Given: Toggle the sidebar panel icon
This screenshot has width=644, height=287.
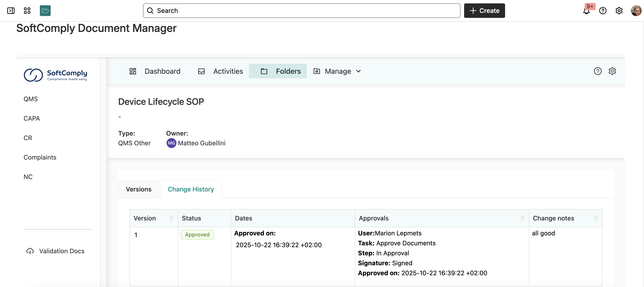Looking at the screenshot, I should [11, 10].
